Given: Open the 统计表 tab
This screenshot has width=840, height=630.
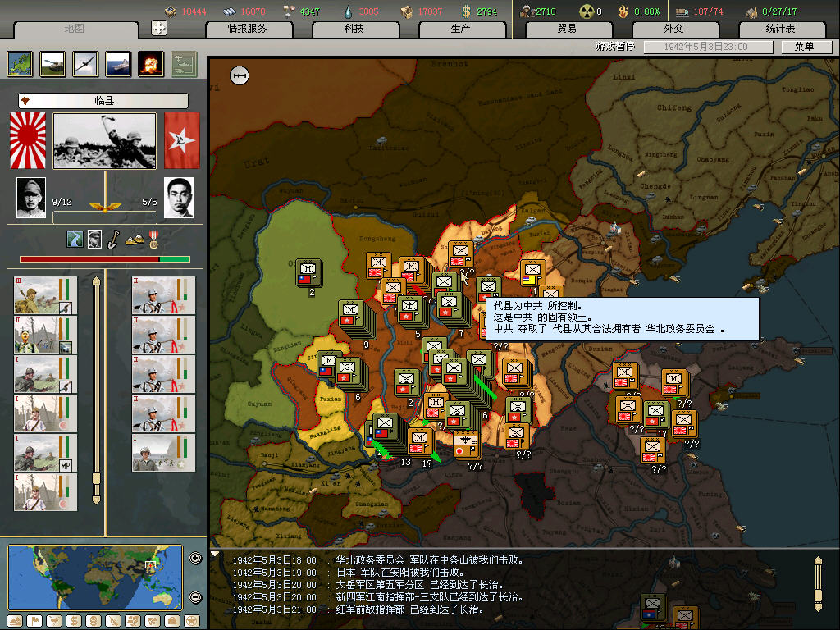Looking at the screenshot, I should click(781, 29).
